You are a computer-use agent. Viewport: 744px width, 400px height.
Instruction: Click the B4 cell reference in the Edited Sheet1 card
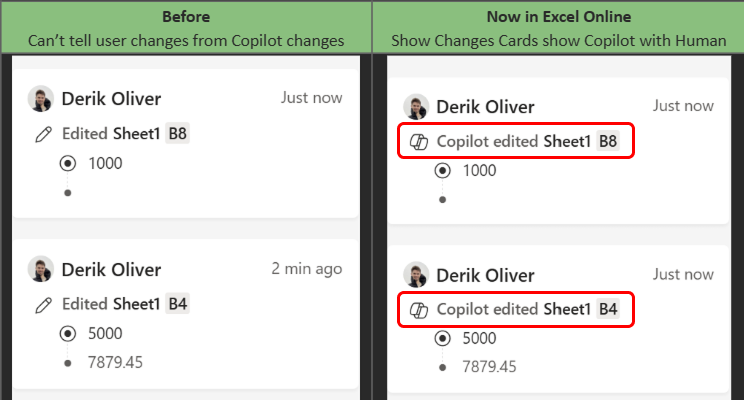(x=177, y=304)
